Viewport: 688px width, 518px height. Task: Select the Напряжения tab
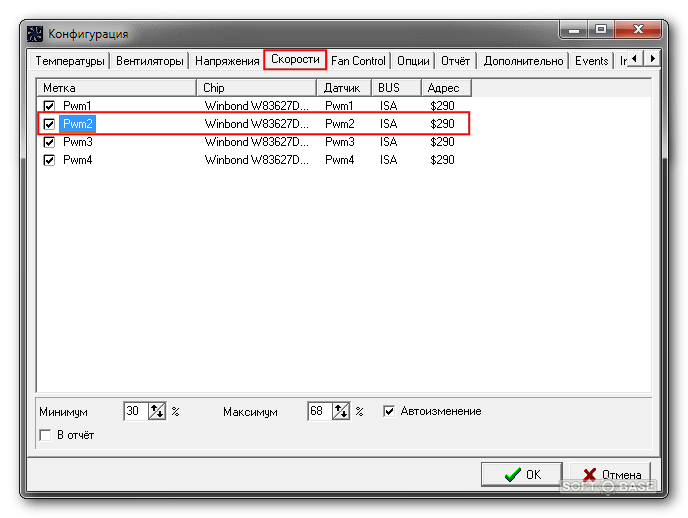pos(227,61)
